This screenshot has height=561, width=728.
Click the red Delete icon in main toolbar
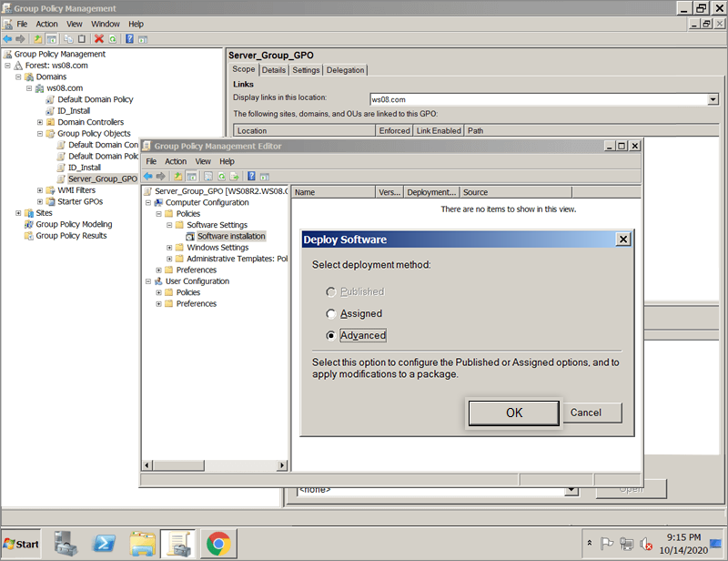tap(99, 39)
